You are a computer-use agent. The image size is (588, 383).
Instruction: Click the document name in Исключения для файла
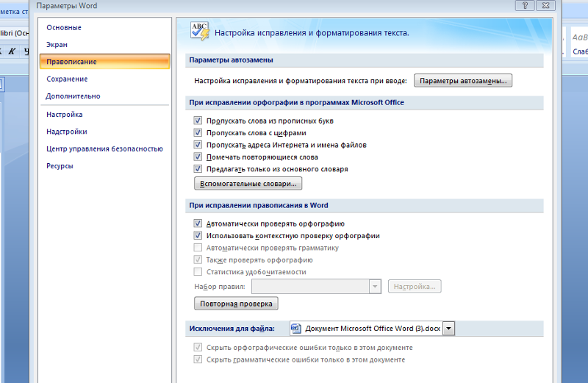tap(373, 329)
